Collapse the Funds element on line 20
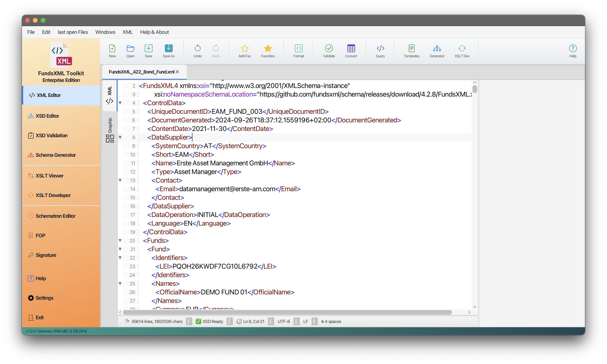Viewport: 607px width, 364px height. (120, 240)
